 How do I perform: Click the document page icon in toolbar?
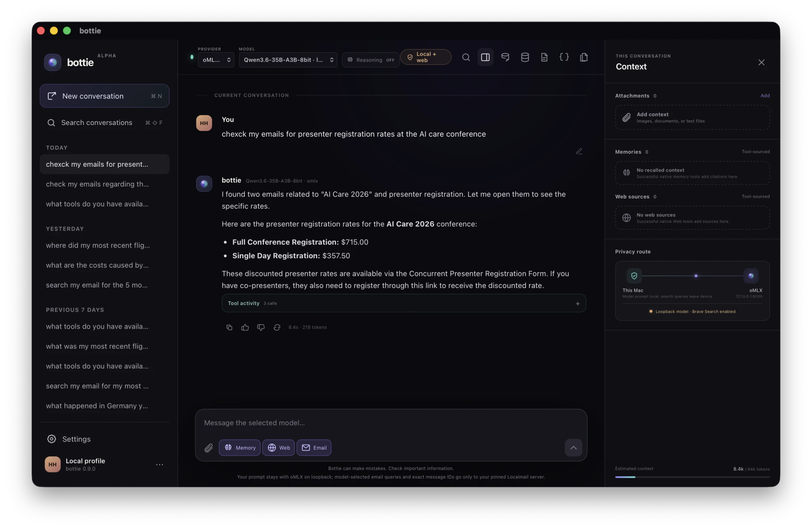pos(544,57)
